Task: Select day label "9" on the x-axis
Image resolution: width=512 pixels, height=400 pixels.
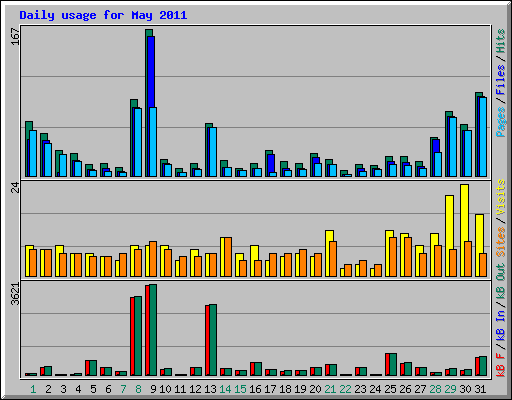Action: 153,389
